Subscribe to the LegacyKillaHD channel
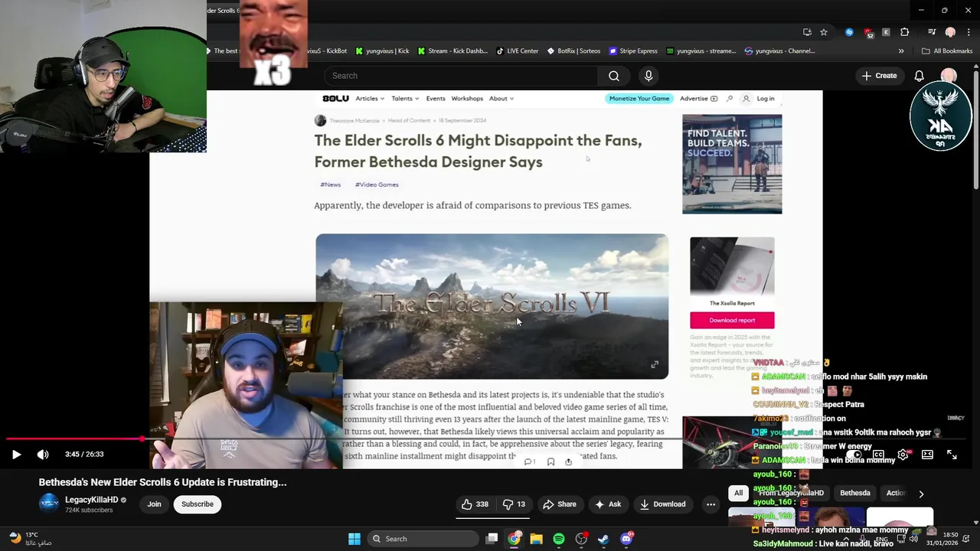The height and width of the screenshot is (551, 980). click(198, 504)
